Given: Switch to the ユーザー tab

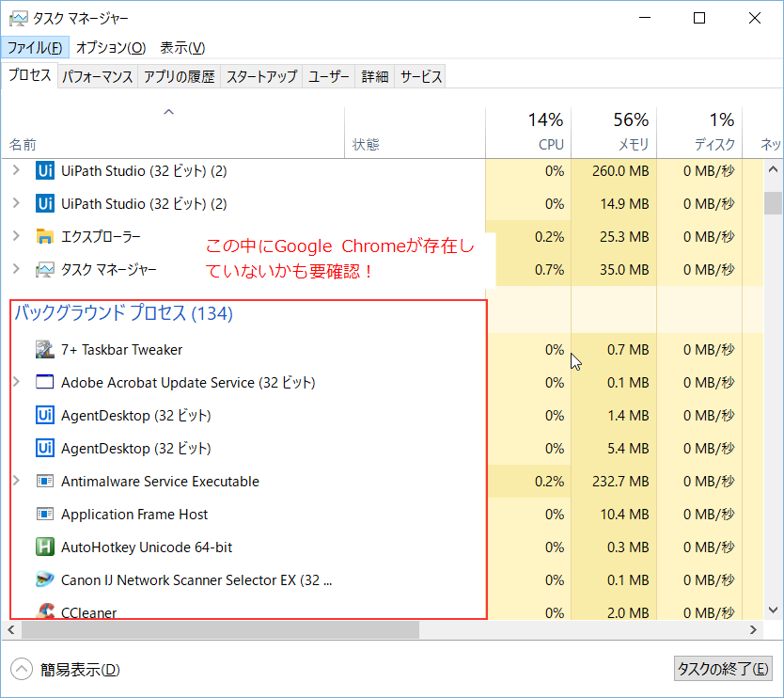Looking at the screenshot, I should tap(328, 76).
